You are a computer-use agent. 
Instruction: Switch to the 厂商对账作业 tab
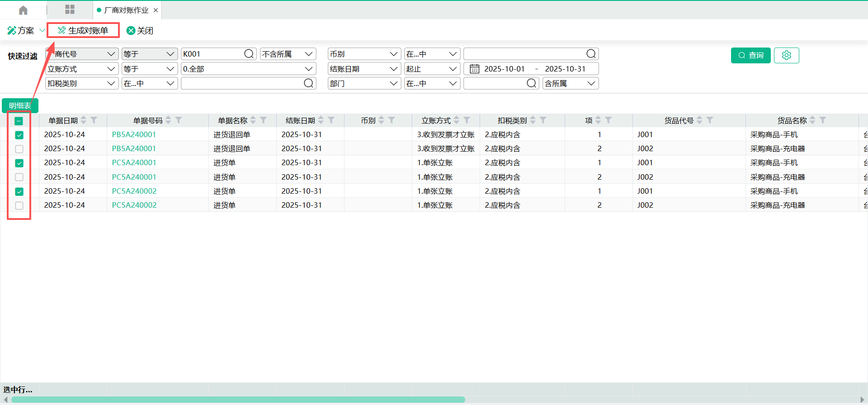[126, 10]
